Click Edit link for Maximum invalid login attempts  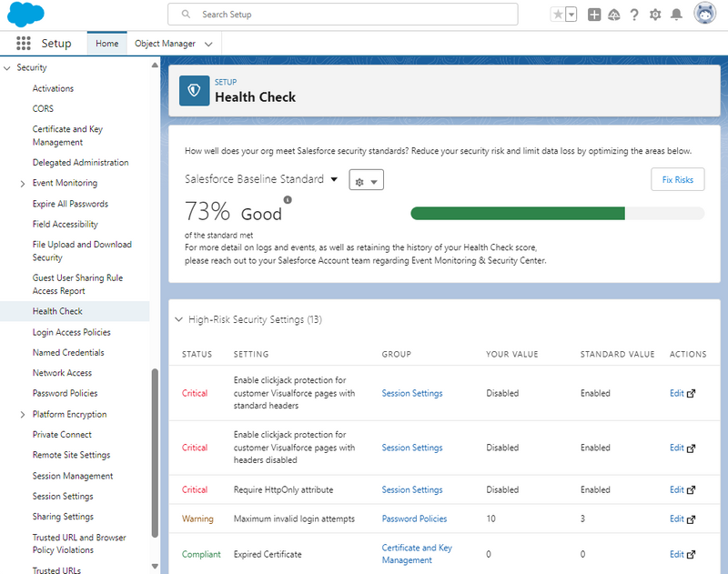[x=676, y=519]
